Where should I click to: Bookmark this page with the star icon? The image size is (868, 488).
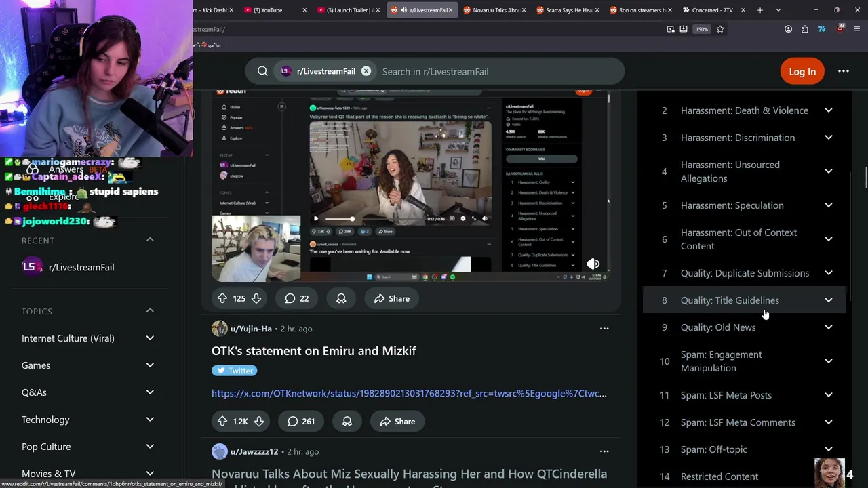click(x=720, y=29)
